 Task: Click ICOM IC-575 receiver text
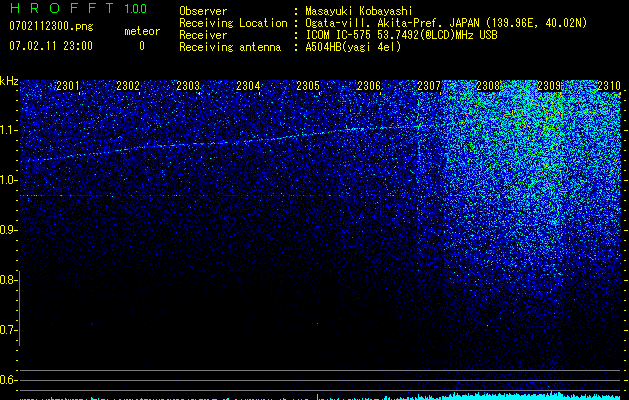click(402, 35)
